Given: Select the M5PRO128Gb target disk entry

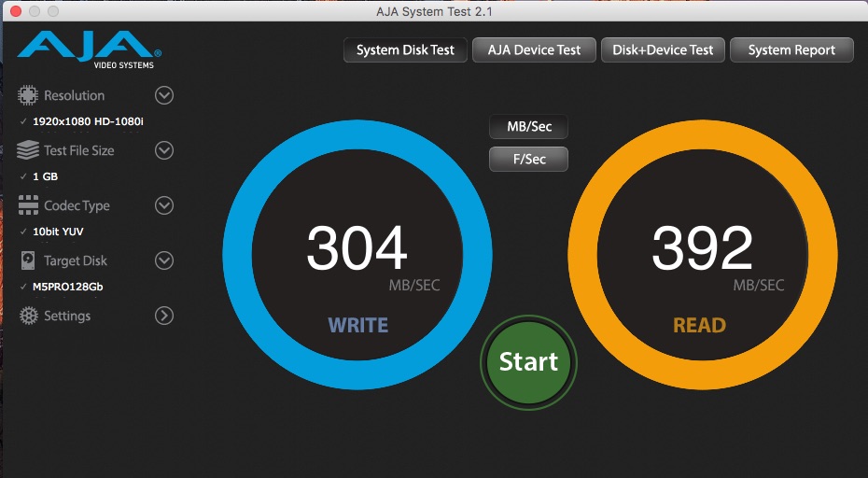Looking at the screenshot, I should (67, 287).
